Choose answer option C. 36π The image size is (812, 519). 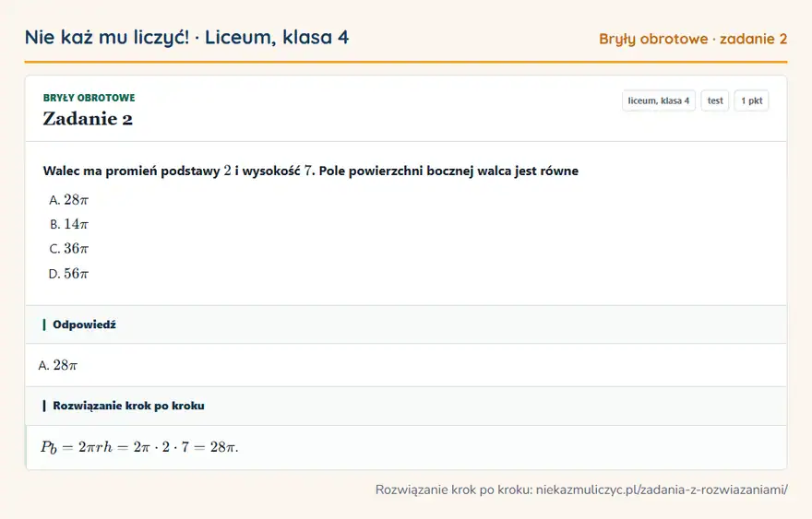click(69, 248)
